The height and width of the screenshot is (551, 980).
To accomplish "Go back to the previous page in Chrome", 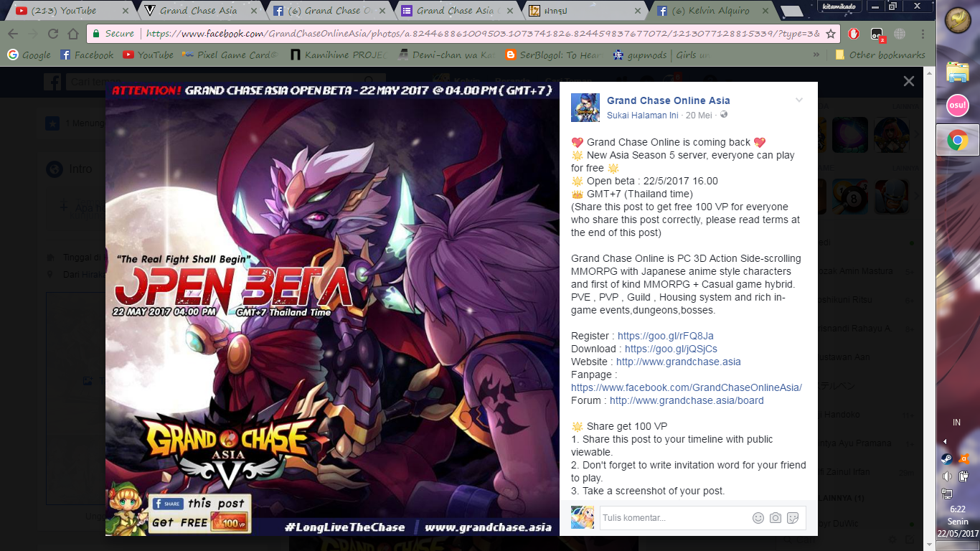I will pyautogui.click(x=13, y=34).
